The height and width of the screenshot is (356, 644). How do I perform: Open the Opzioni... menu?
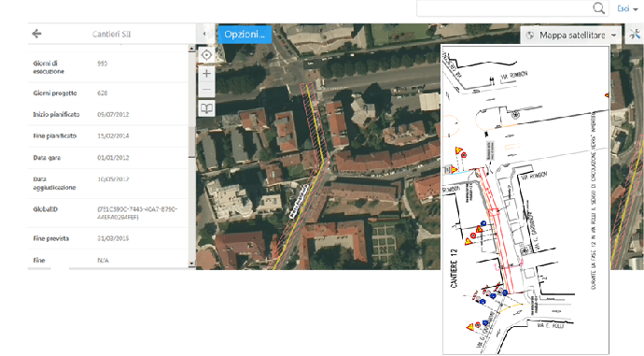point(245,35)
